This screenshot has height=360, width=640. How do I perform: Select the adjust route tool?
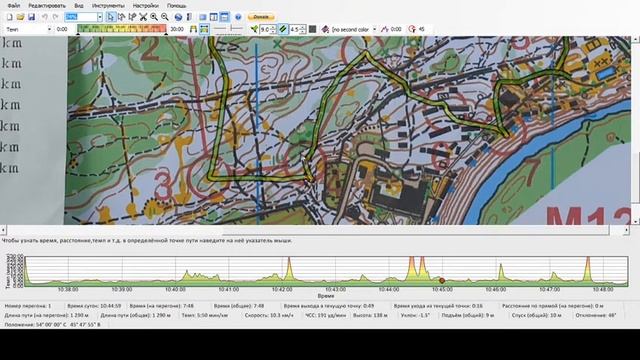(121, 17)
